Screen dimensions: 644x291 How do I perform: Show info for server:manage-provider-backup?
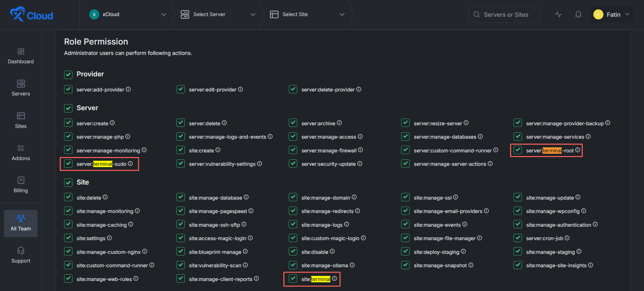tap(607, 123)
